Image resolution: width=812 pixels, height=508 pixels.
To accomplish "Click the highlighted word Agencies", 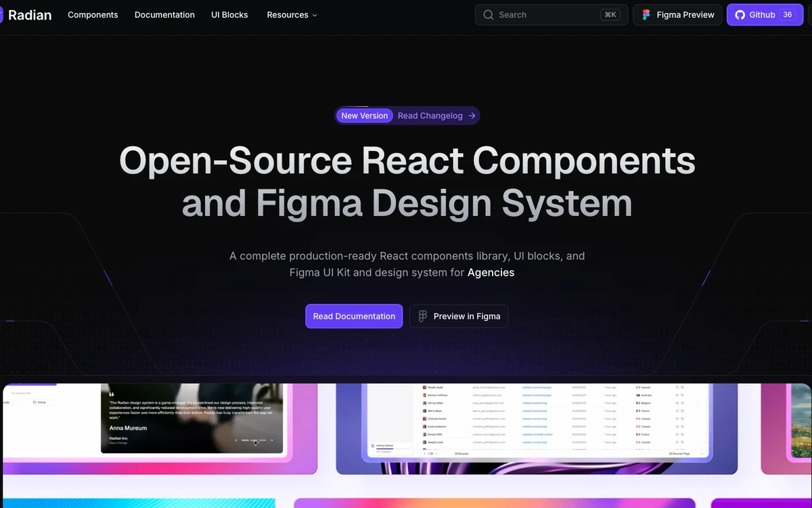I will (491, 272).
